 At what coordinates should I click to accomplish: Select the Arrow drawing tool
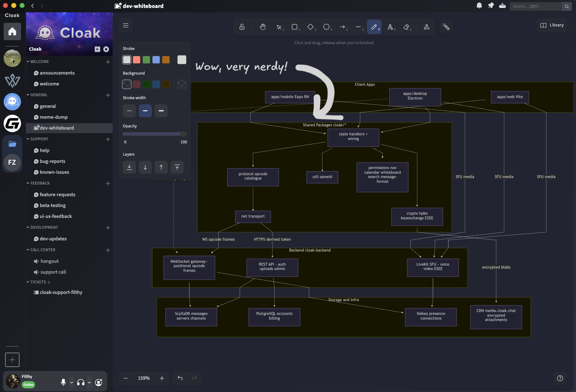tap(343, 27)
